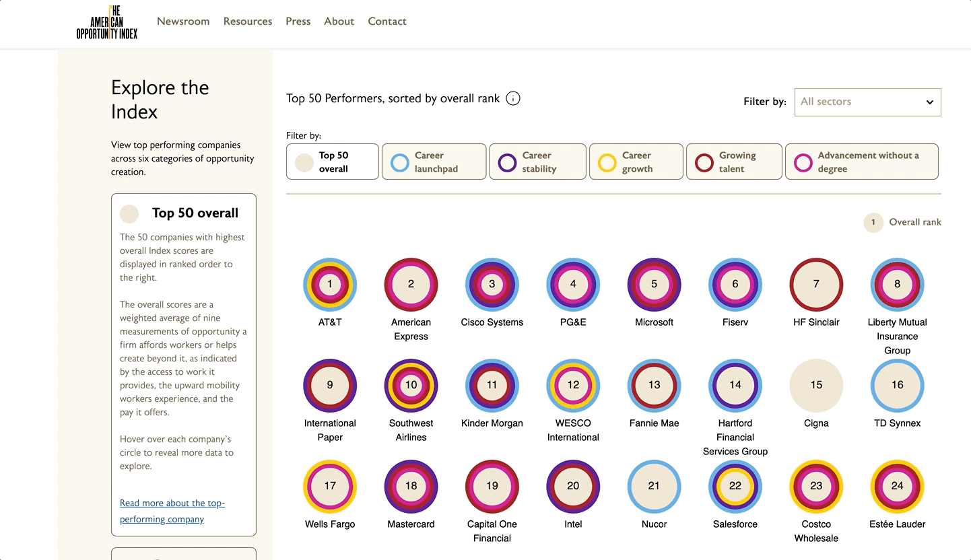Open the Newsroom menu item
This screenshot has width=971, height=560.
tap(183, 22)
